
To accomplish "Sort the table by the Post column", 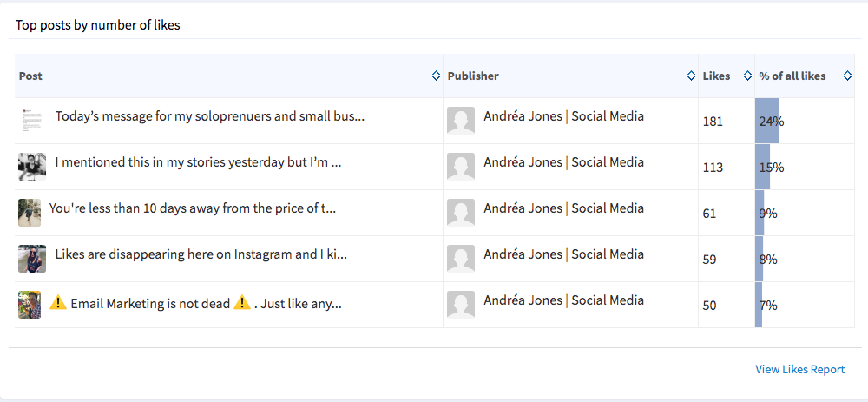I will (436, 76).
